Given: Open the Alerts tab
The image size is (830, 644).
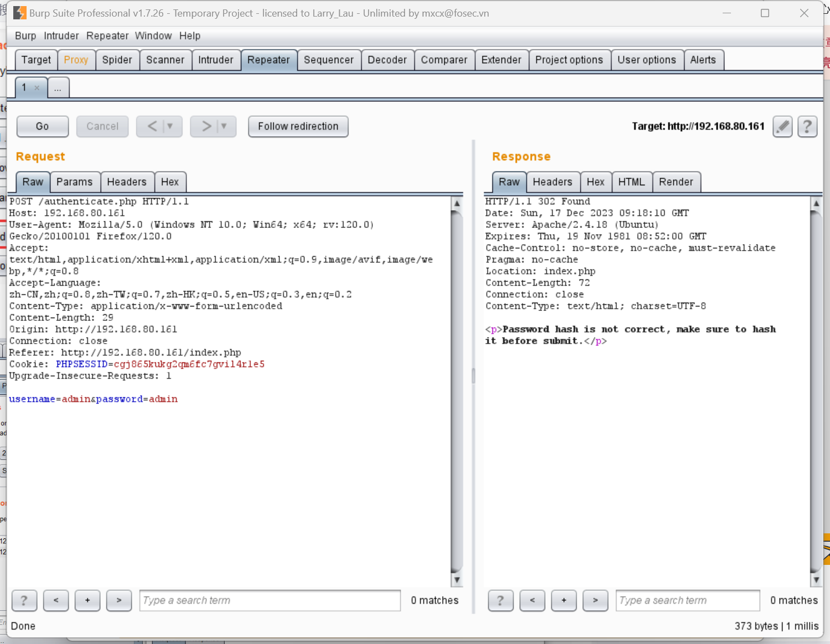Looking at the screenshot, I should point(703,60).
